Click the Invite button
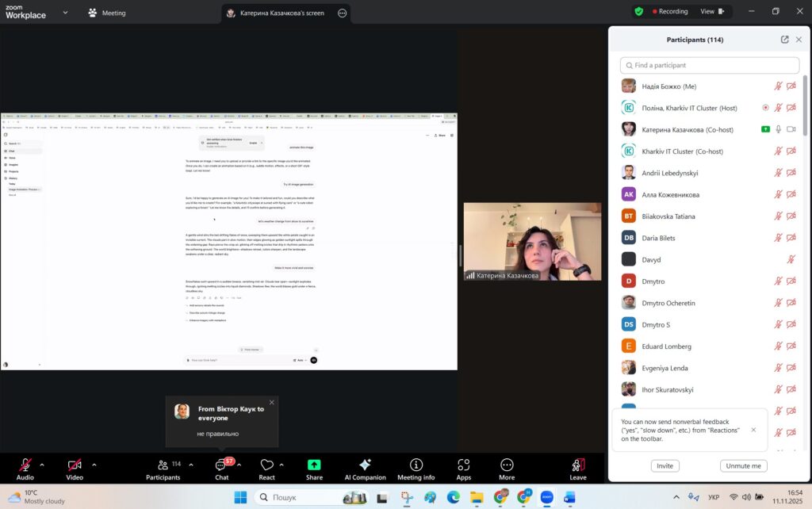The image size is (812, 509). coord(665,466)
